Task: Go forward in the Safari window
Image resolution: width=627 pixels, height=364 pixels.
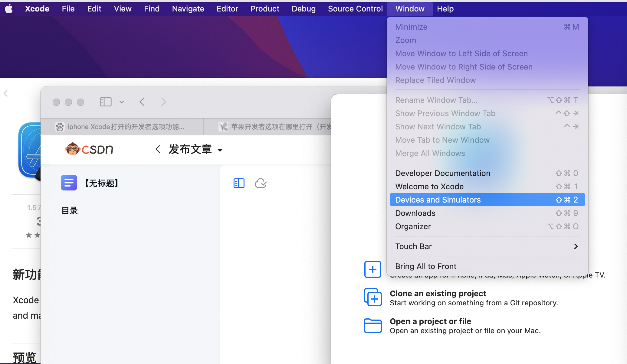Action: (x=163, y=102)
